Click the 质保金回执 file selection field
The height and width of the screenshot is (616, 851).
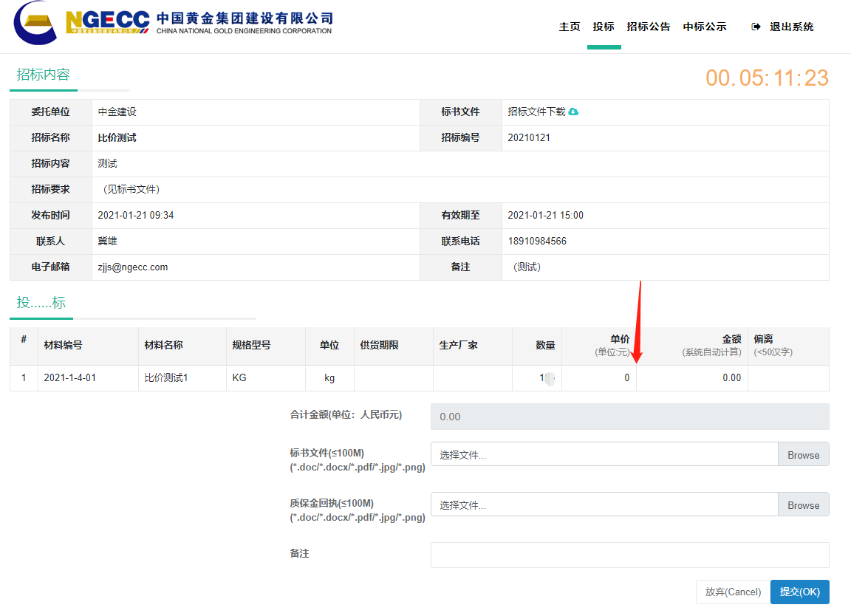point(604,504)
